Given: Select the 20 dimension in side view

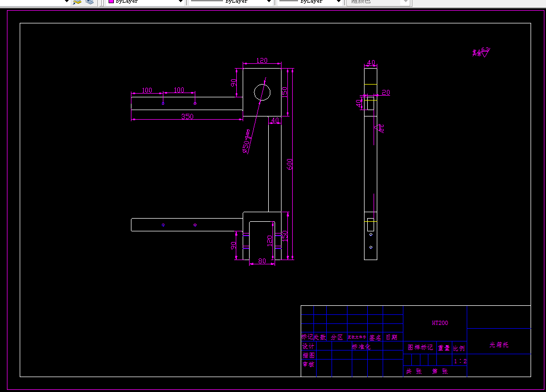Looking at the screenshot, I should (386, 92).
